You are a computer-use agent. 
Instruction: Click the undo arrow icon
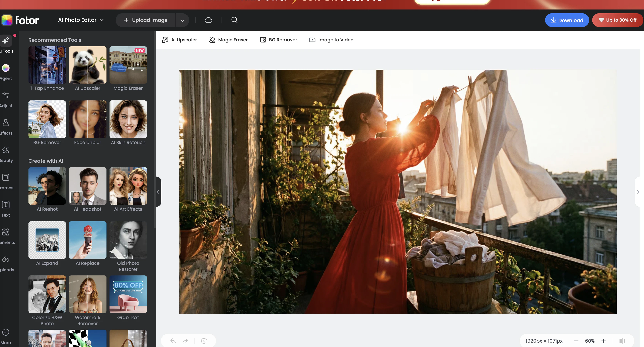point(173,341)
